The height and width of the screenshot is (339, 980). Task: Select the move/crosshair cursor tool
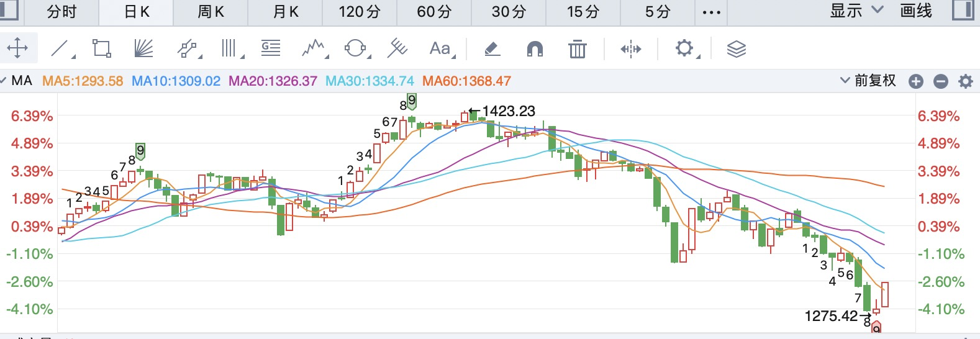click(x=17, y=48)
